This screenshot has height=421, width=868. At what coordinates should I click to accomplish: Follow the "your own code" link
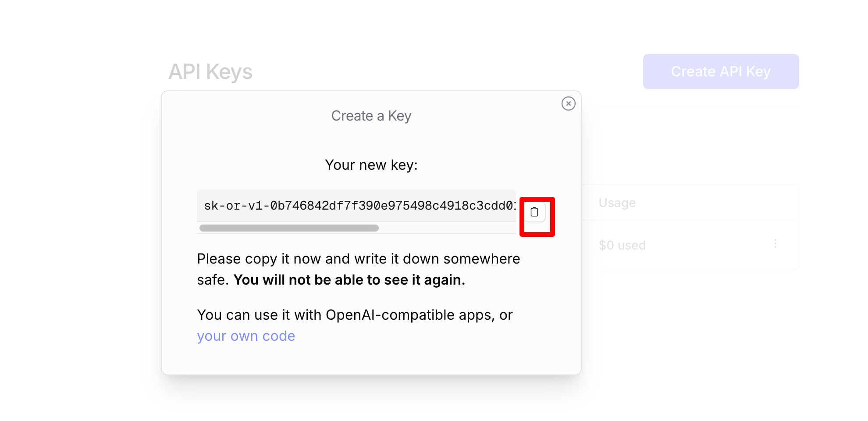coord(246,336)
